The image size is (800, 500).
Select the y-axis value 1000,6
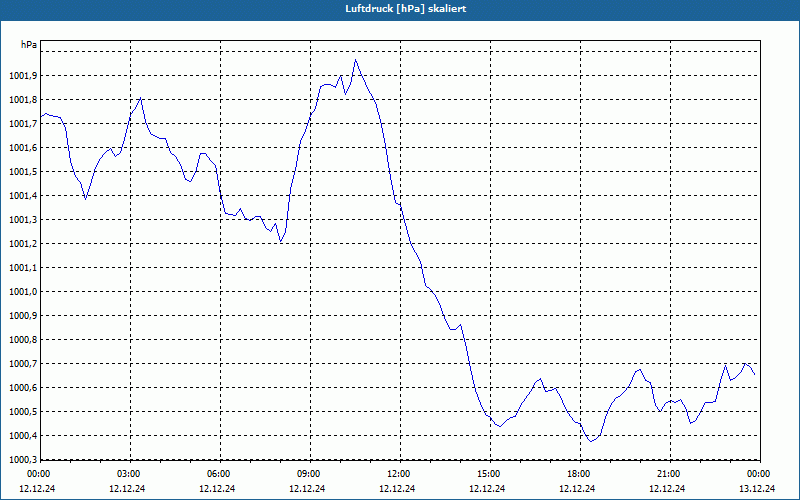coord(23,387)
